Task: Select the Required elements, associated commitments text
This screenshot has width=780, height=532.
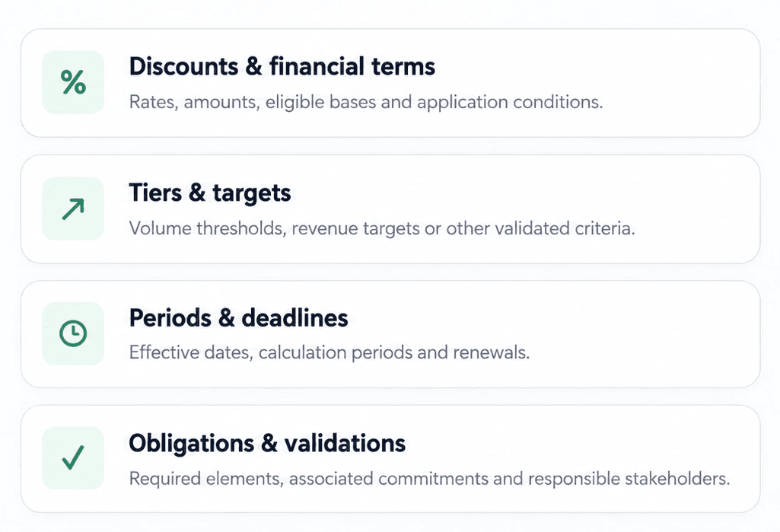Action: click(x=429, y=479)
